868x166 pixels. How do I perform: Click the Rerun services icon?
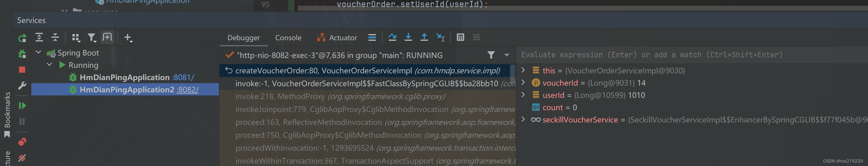(x=22, y=38)
